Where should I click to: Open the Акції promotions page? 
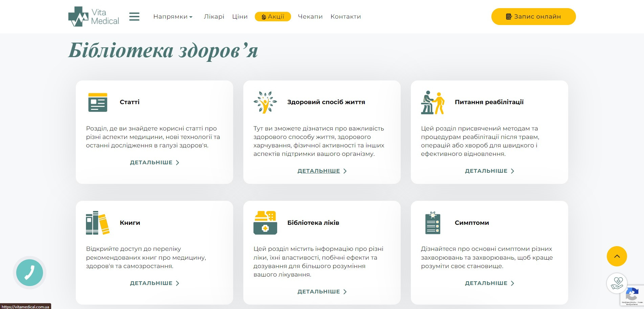273,17
